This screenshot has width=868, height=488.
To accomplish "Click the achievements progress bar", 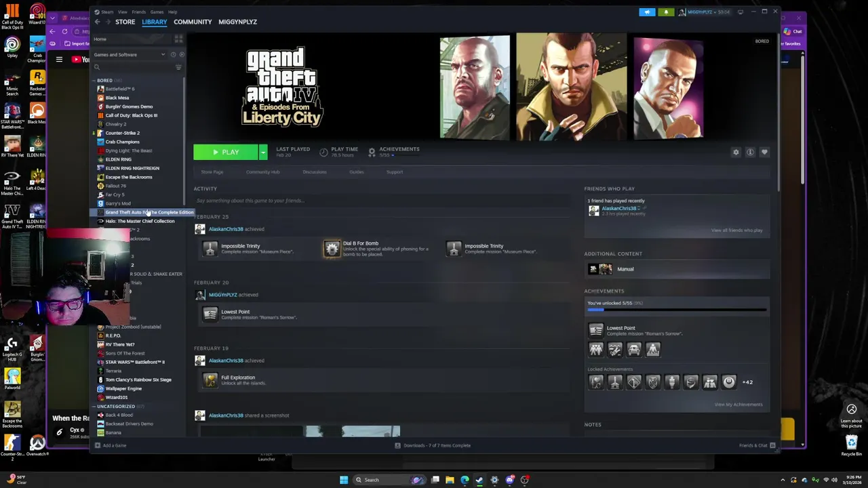I will click(677, 310).
